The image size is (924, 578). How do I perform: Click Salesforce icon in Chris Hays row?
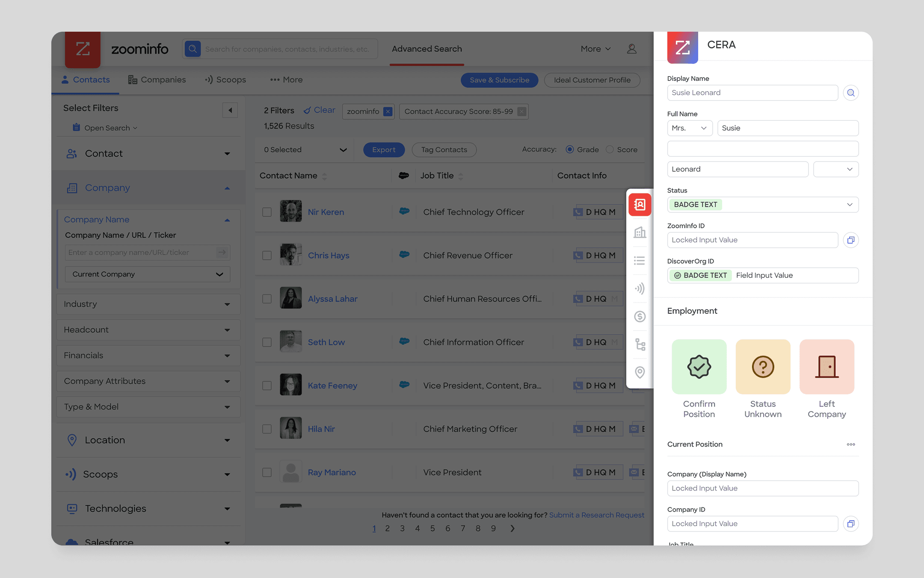point(404,254)
